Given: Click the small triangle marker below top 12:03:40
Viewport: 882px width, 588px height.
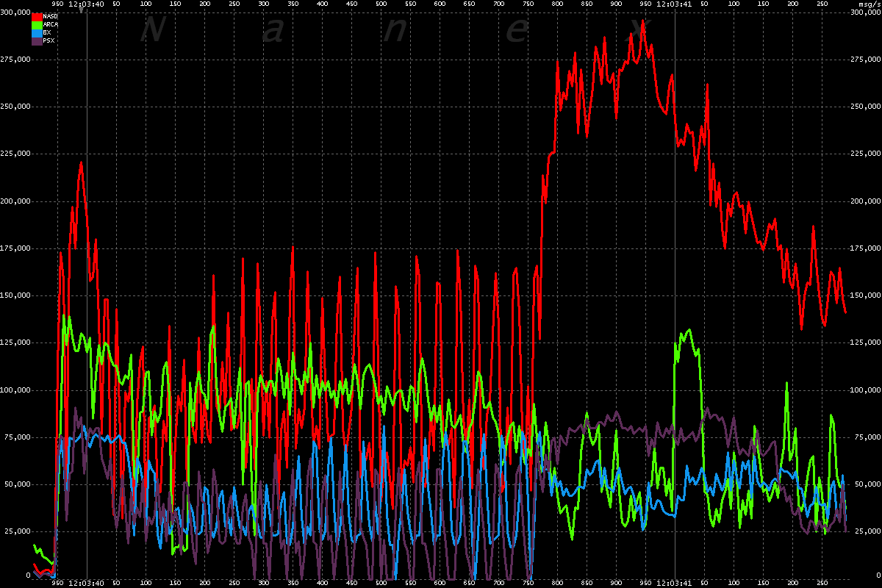Looking at the screenshot, I should (81, 10).
